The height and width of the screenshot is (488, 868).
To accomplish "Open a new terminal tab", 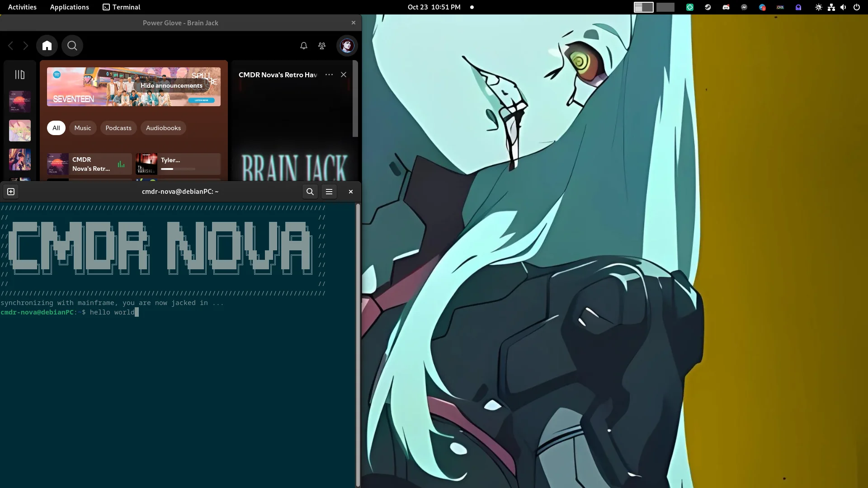I will [11, 192].
